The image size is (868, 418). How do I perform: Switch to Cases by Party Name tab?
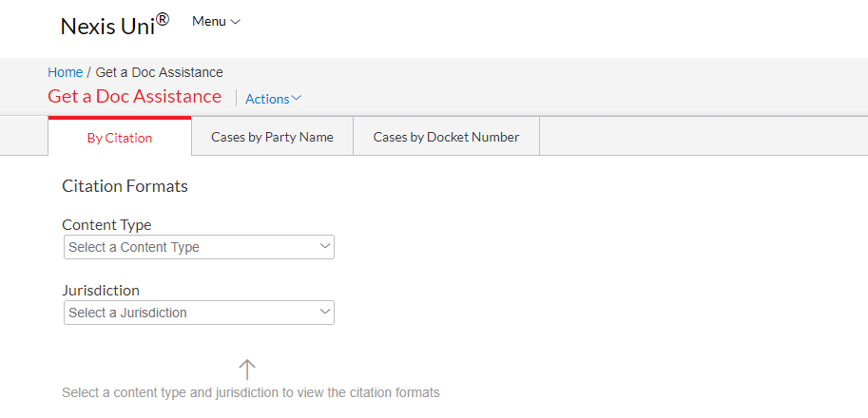click(272, 137)
